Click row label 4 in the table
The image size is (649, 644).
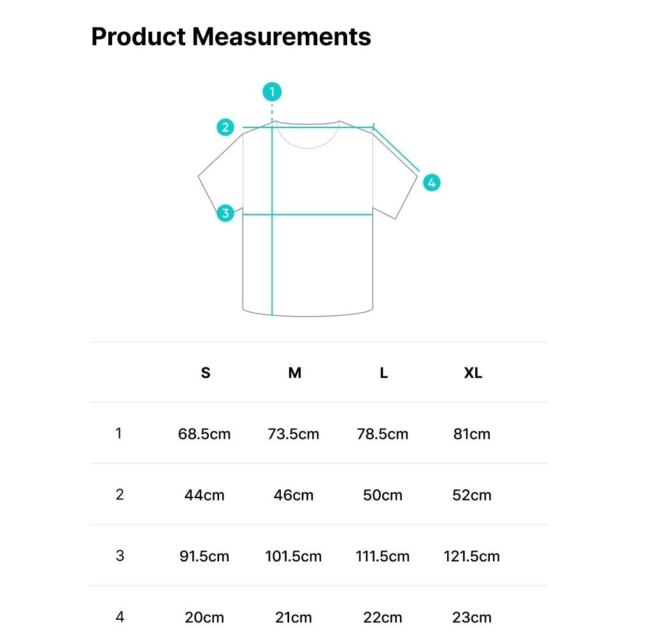pyautogui.click(x=120, y=617)
